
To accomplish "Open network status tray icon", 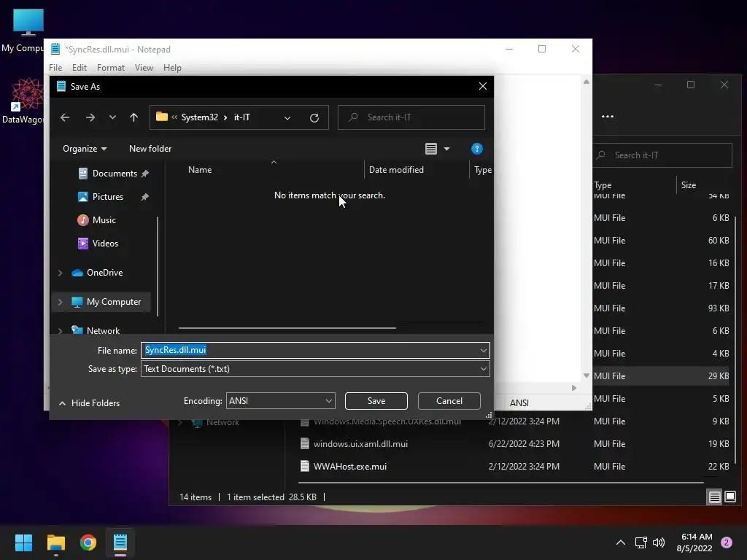I will (640, 542).
